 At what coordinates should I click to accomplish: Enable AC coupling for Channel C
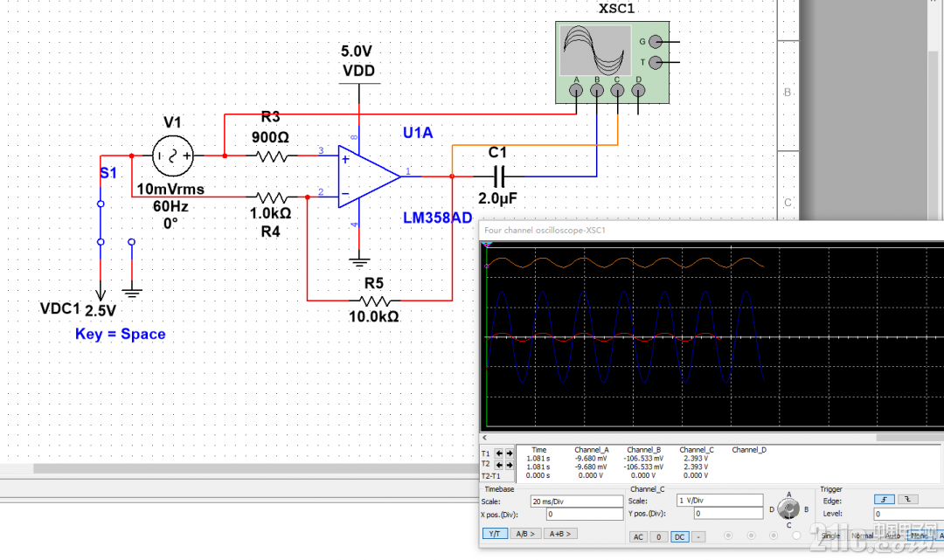click(638, 537)
